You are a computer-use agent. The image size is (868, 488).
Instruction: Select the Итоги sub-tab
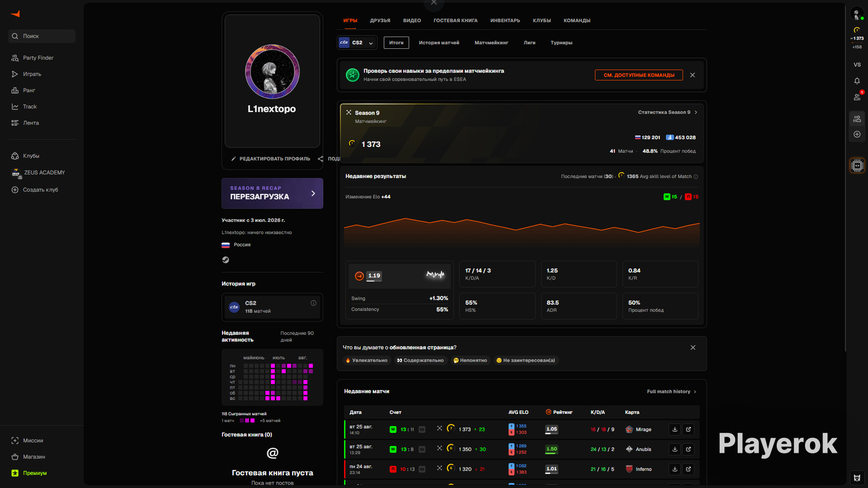point(396,43)
